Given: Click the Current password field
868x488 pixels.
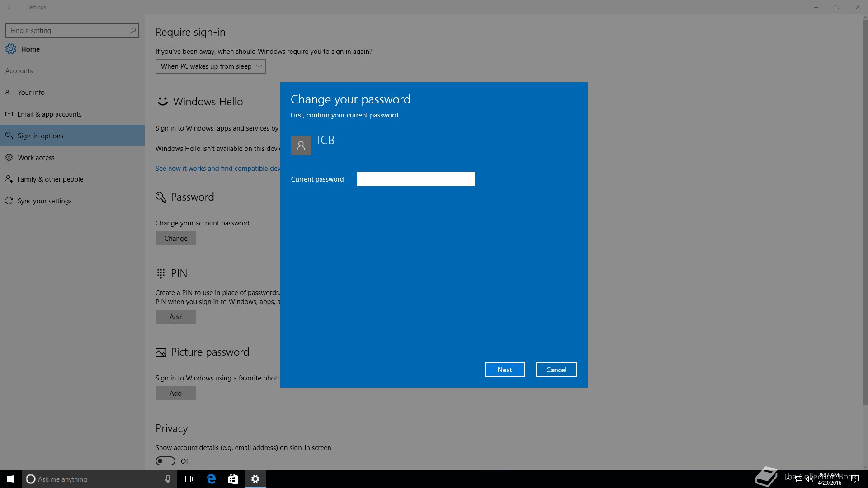Looking at the screenshot, I should pos(416,179).
